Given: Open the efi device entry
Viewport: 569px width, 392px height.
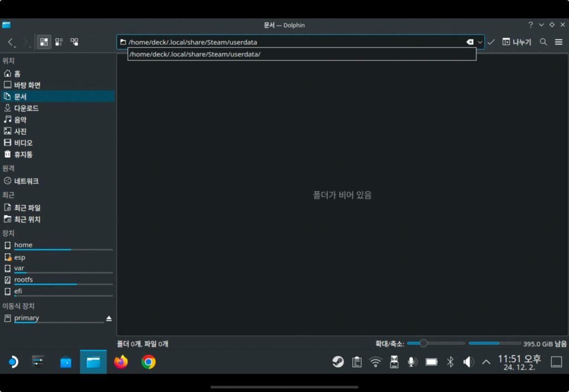Looking at the screenshot, I should (58, 292).
